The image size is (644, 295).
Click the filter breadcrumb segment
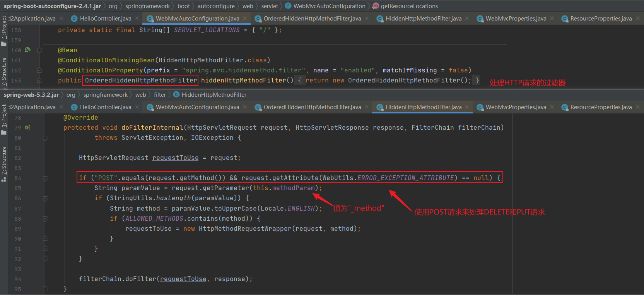click(x=160, y=94)
